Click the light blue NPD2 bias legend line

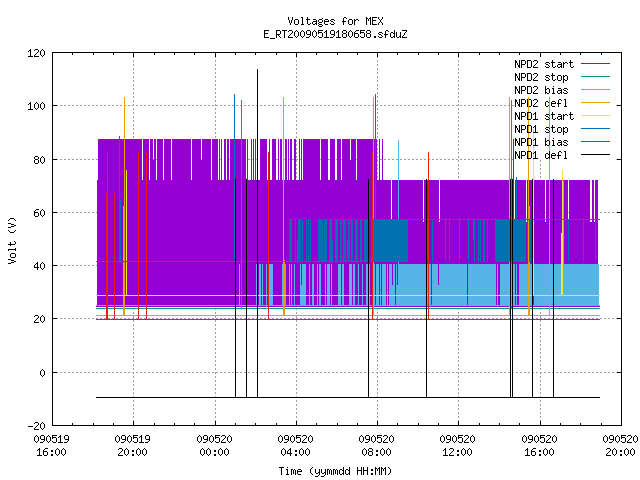[596, 90]
